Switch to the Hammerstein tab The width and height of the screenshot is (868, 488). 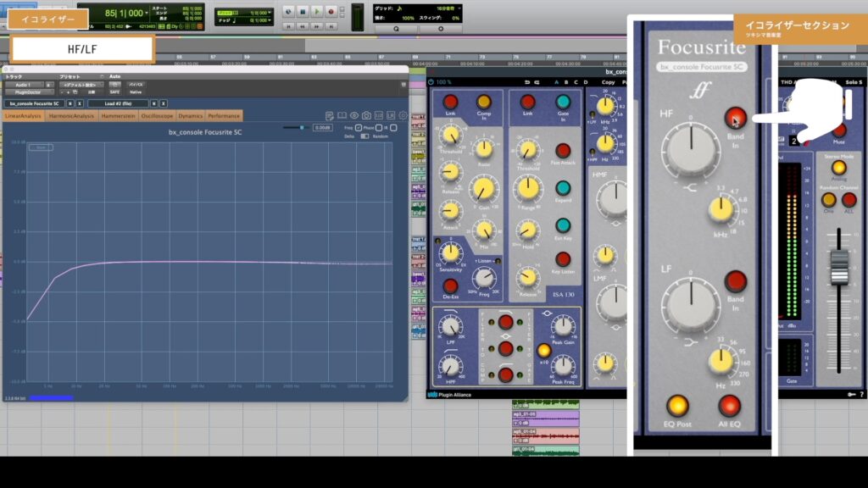[119, 115]
